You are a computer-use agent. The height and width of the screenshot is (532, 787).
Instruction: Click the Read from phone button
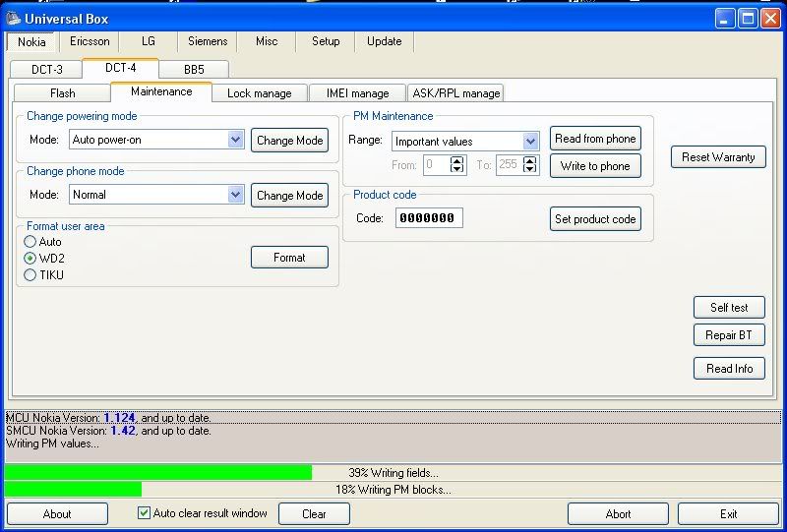point(595,139)
